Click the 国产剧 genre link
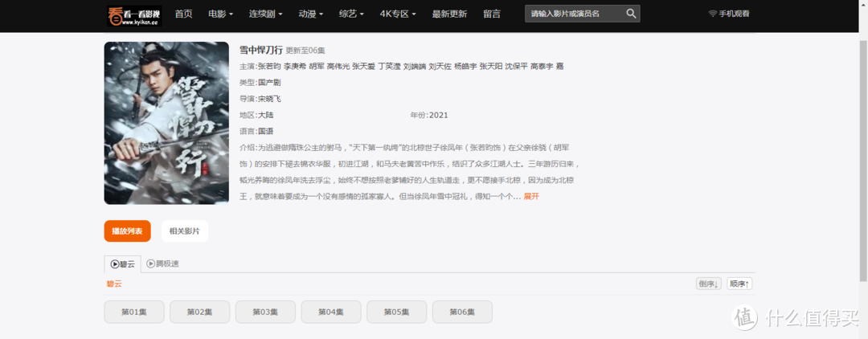 [269, 83]
